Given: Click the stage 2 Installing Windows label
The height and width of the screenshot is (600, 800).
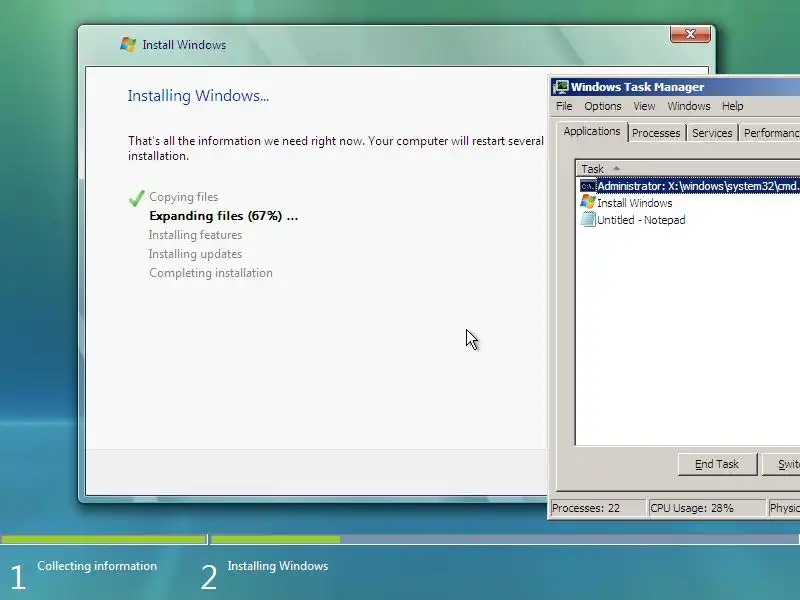Looking at the screenshot, I should pyautogui.click(x=278, y=566).
